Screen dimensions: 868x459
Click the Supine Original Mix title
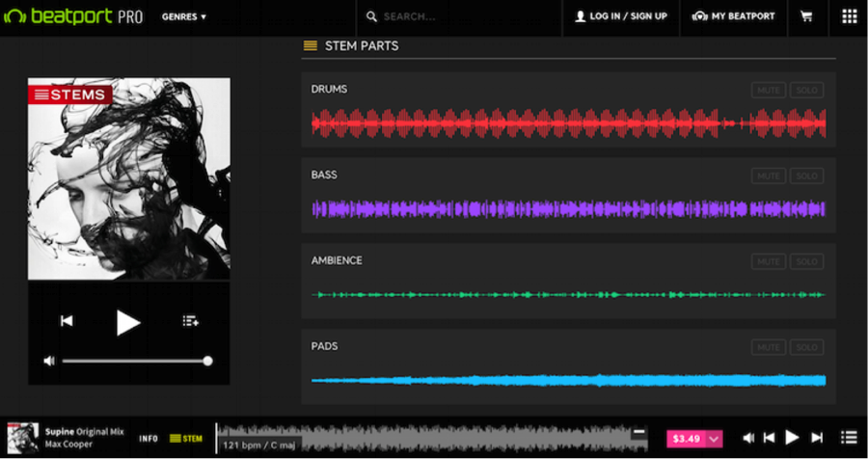(x=85, y=432)
